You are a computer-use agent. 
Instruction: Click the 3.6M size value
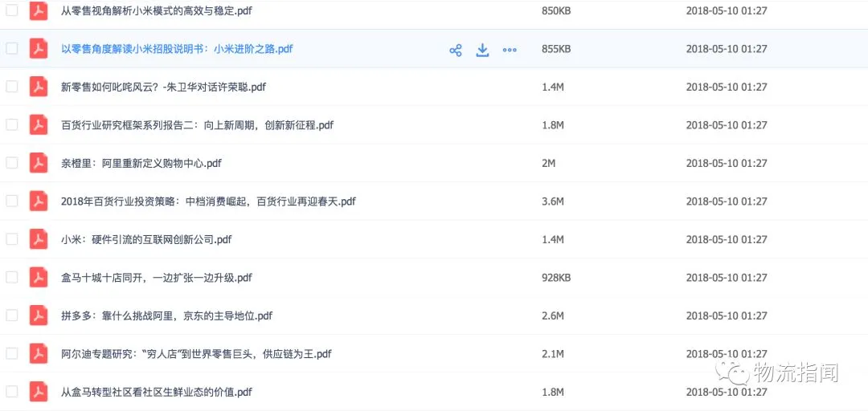coord(552,201)
